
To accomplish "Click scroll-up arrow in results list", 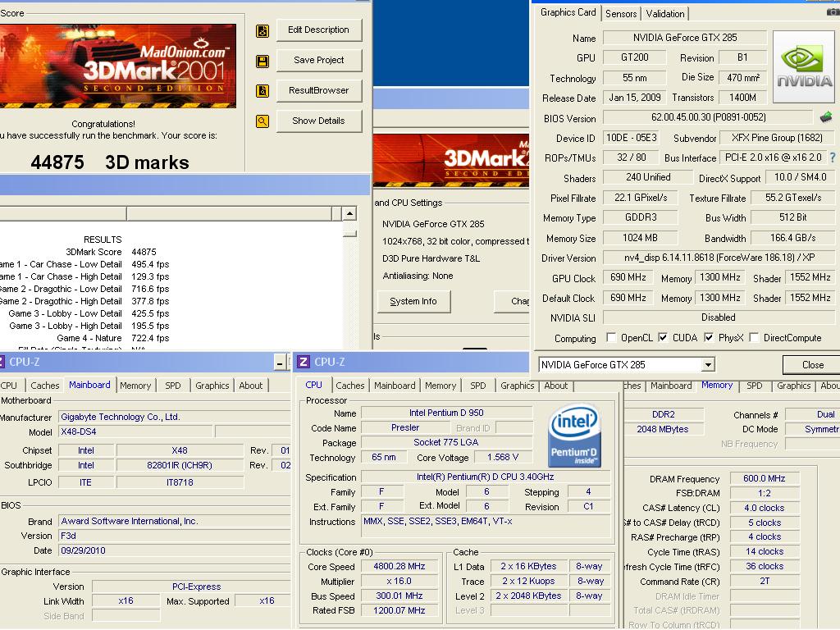I will (349, 214).
